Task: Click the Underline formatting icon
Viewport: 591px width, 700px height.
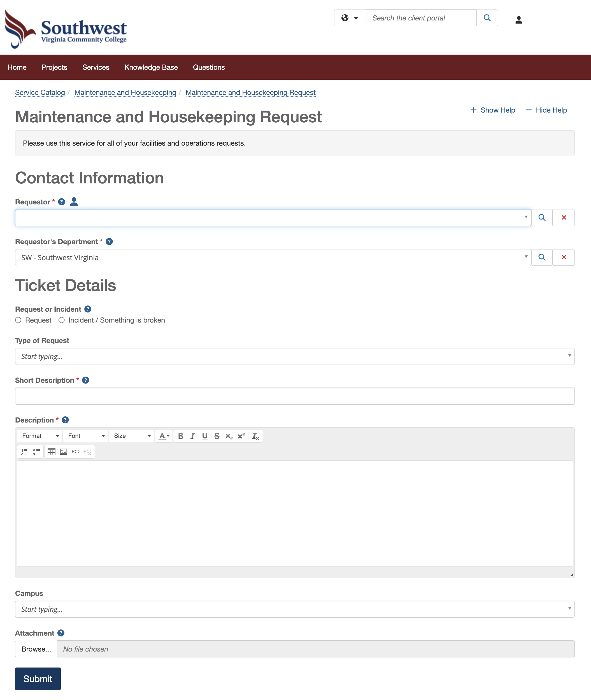Action: point(204,436)
